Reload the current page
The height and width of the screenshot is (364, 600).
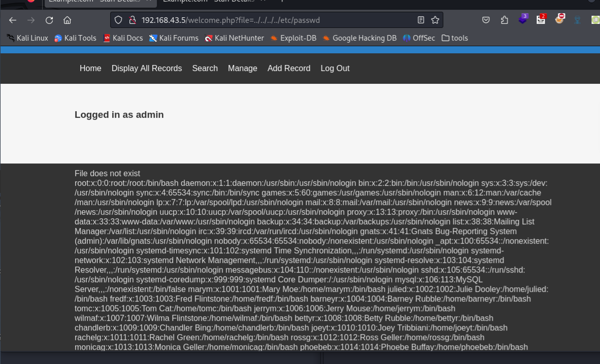[x=49, y=20]
